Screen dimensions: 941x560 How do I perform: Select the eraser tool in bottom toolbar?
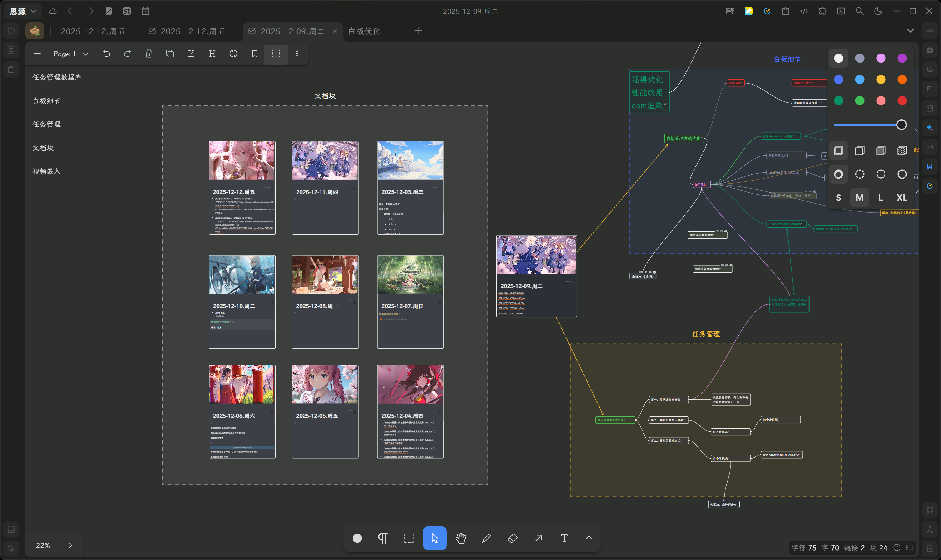pyautogui.click(x=512, y=538)
